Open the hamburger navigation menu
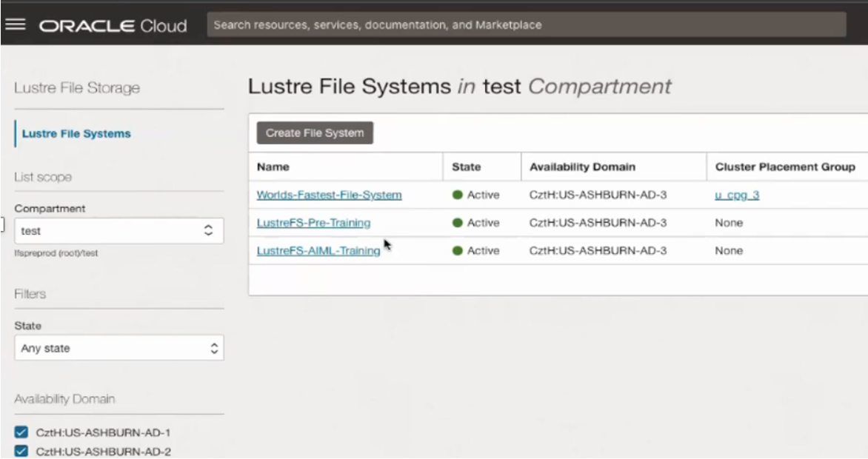The image size is (868, 459). pos(16,24)
